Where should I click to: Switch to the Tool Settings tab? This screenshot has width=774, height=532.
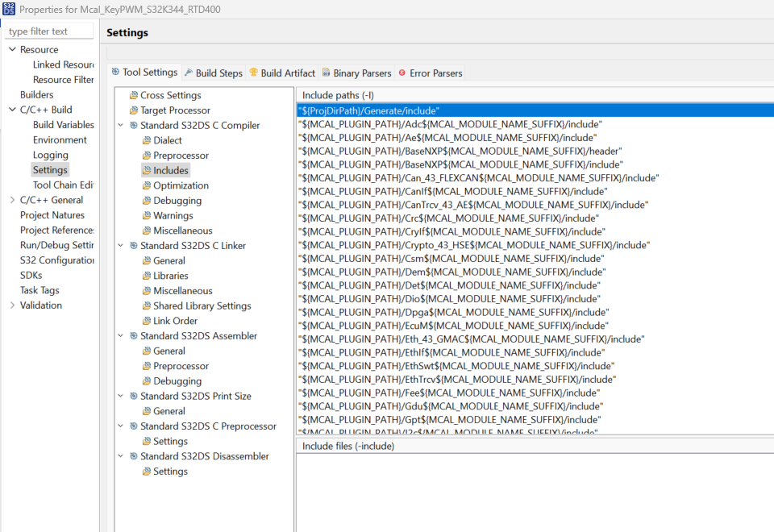tap(144, 73)
